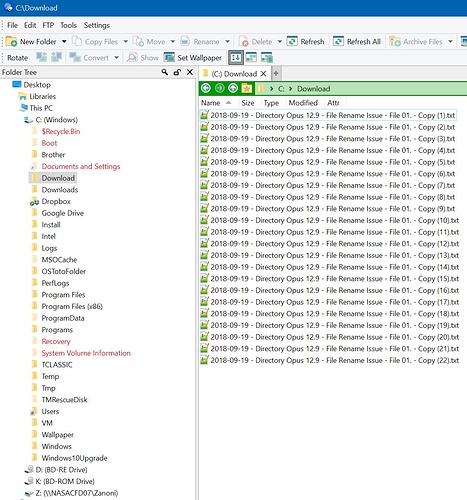
Task: Click the Rename toolbar button
Action: (200, 42)
